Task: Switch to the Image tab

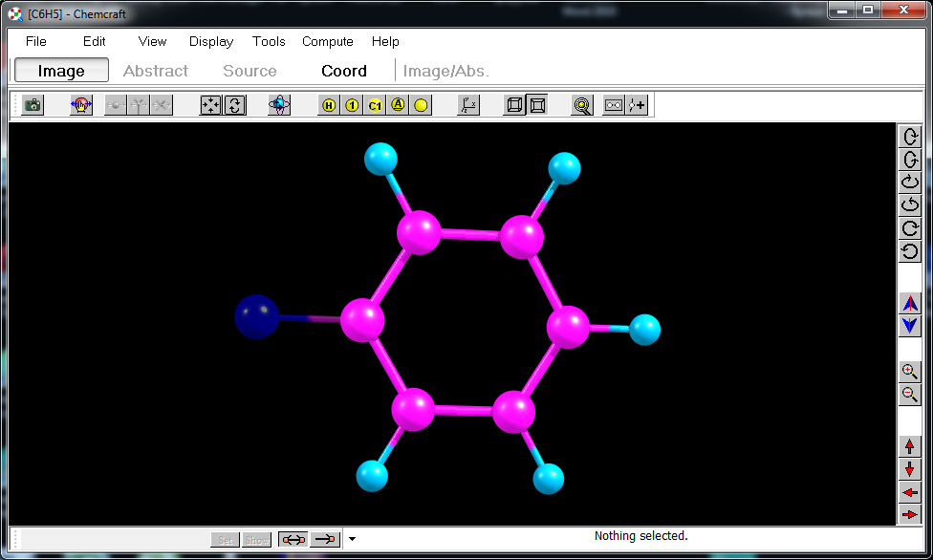Action: click(61, 71)
